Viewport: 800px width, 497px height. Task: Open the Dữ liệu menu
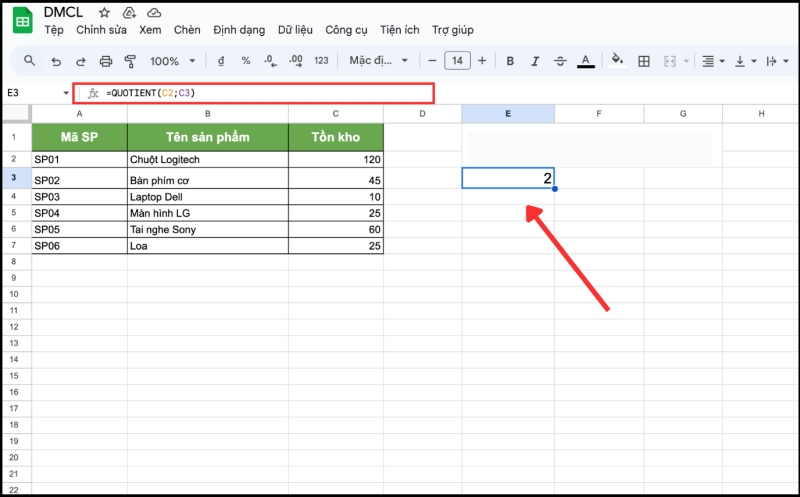(x=295, y=30)
